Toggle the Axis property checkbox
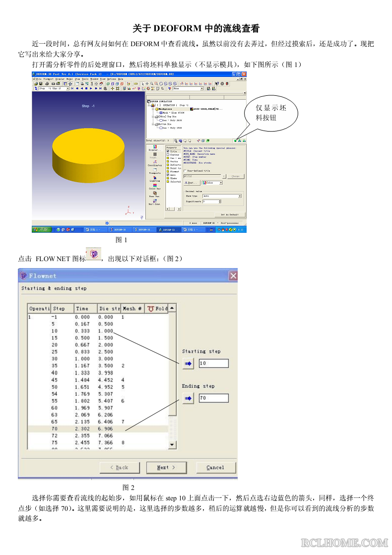This screenshot has width=392, height=555. point(168,175)
